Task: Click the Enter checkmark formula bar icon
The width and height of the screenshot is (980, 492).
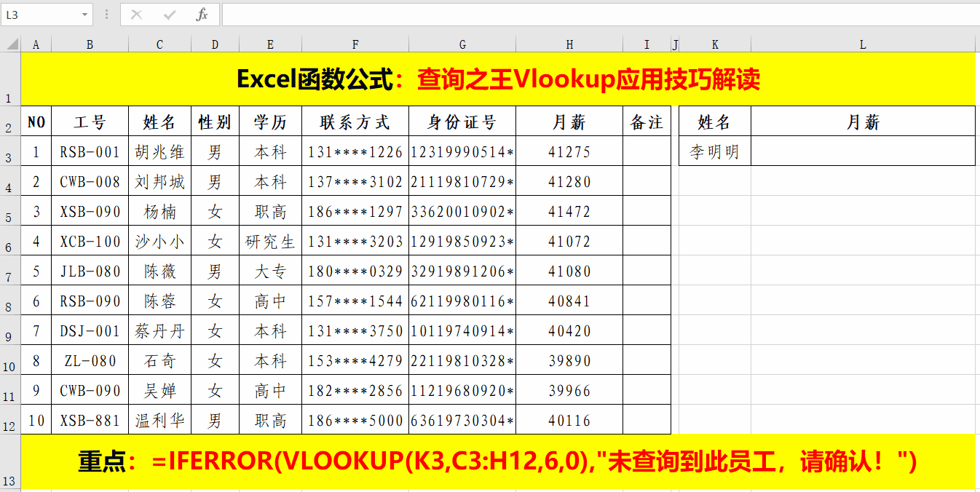Action: 170,15
